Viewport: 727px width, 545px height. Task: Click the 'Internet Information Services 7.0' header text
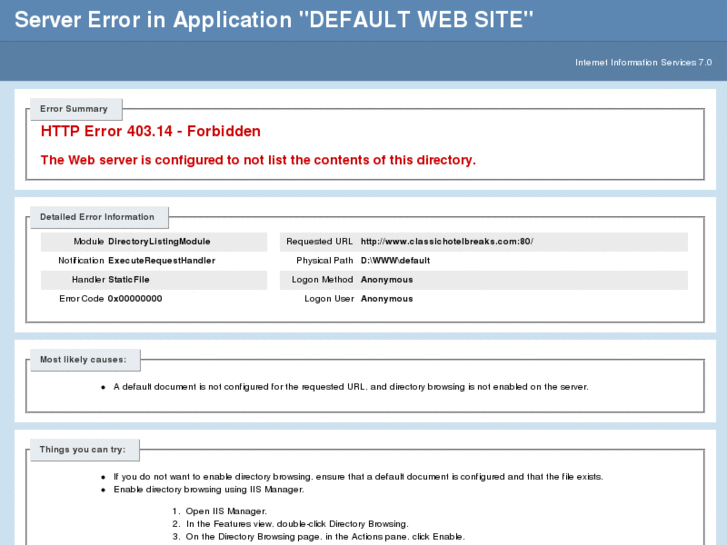(x=643, y=62)
